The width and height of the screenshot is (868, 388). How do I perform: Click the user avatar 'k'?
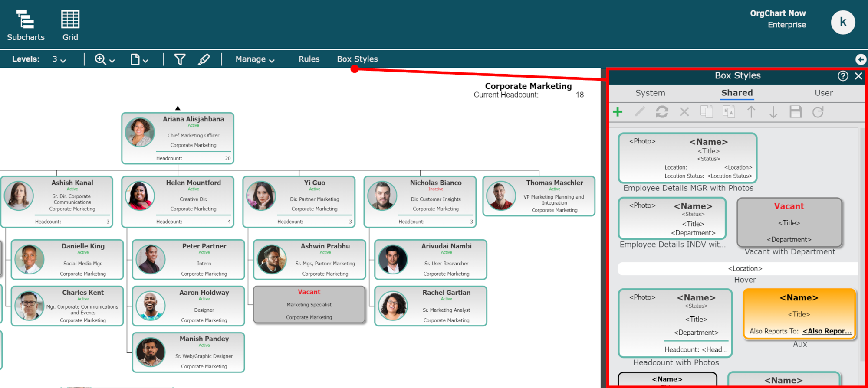[x=843, y=22]
